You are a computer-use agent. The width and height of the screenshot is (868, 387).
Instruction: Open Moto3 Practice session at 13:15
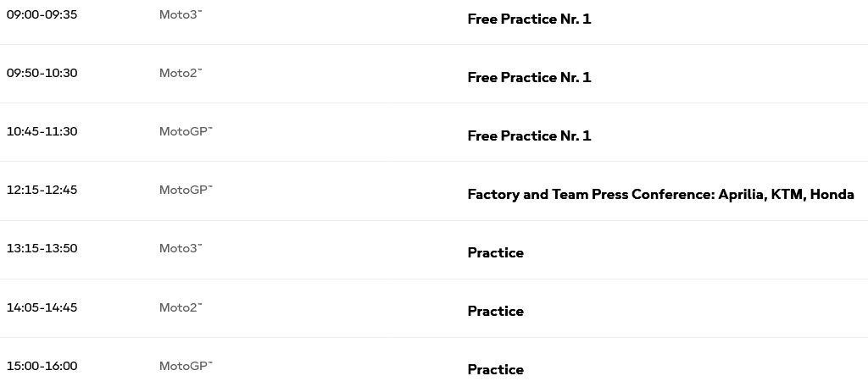point(495,252)
